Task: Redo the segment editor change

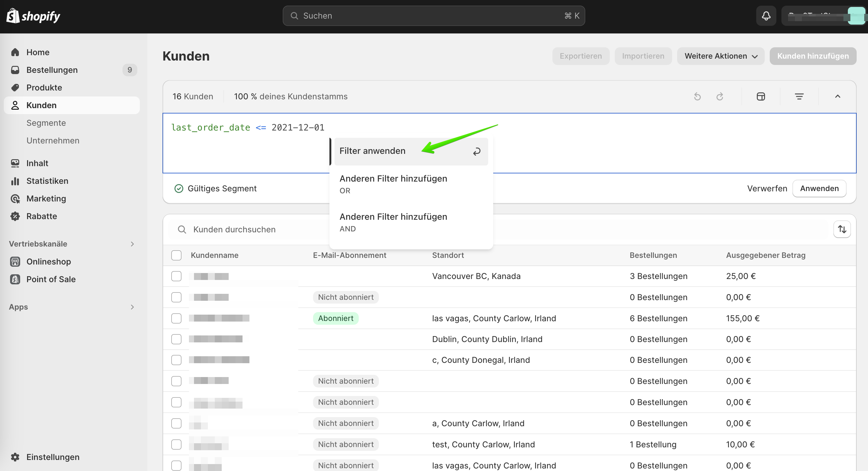Action: pos(720,96)
